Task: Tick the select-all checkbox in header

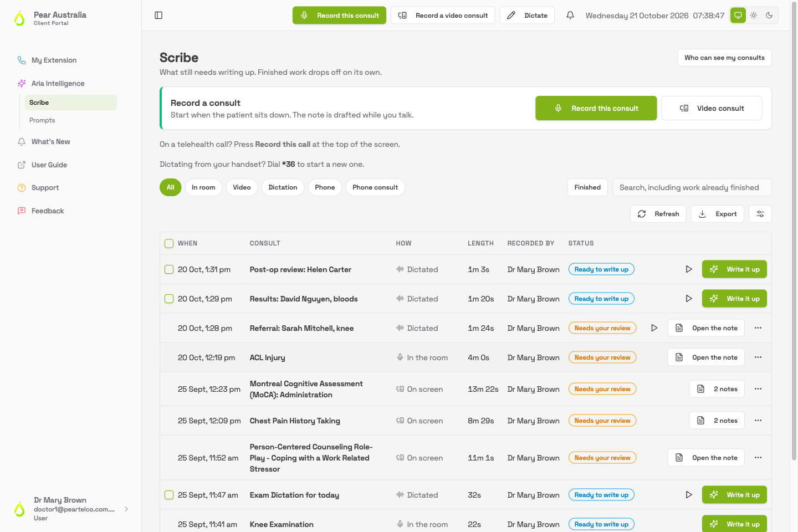Action: (x=169, y=243)
